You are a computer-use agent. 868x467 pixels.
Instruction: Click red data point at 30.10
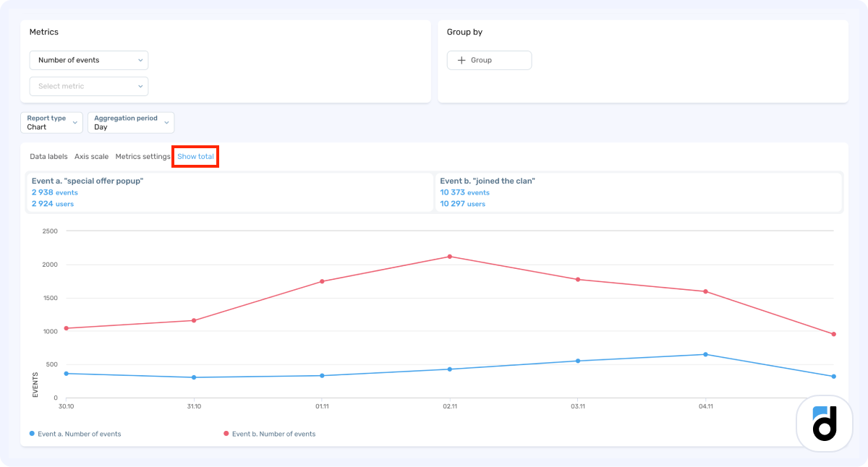tap(66, 328)
